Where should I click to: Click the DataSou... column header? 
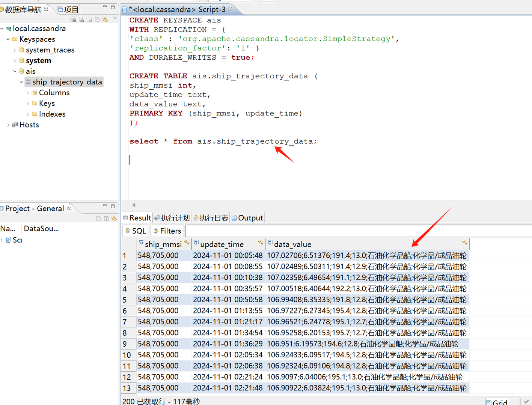(x=41, y=228)
